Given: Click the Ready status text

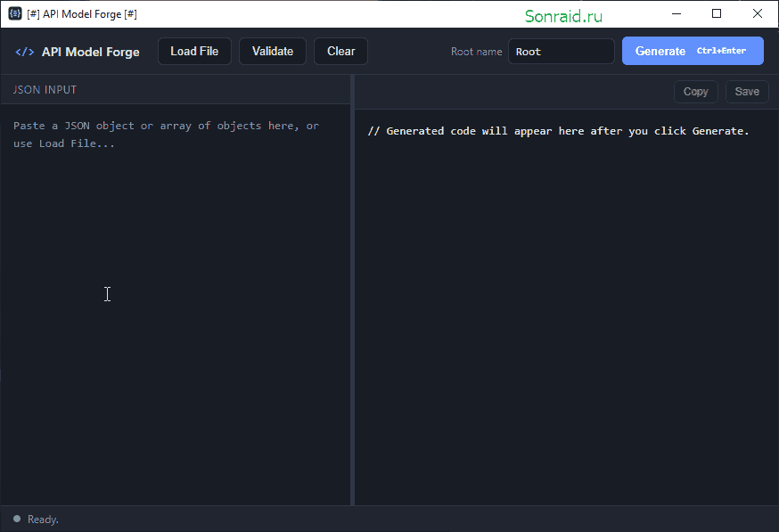Looking at the screenshot, I should pyautogui.click(x=43, y=520).
